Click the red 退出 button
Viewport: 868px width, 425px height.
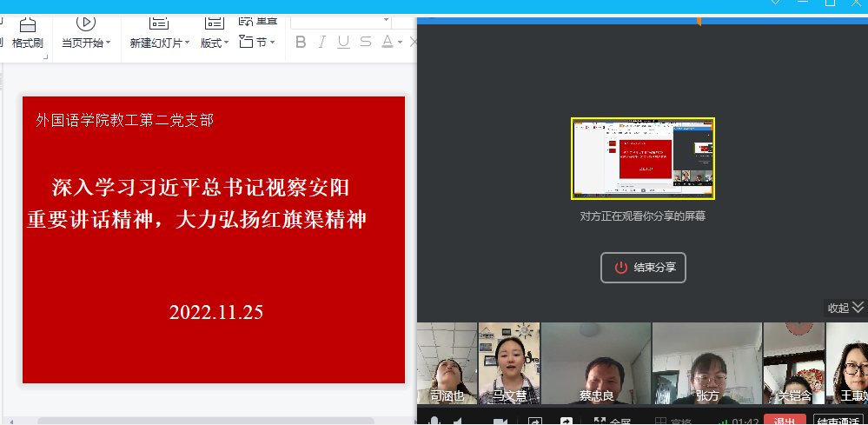(785, 421)
